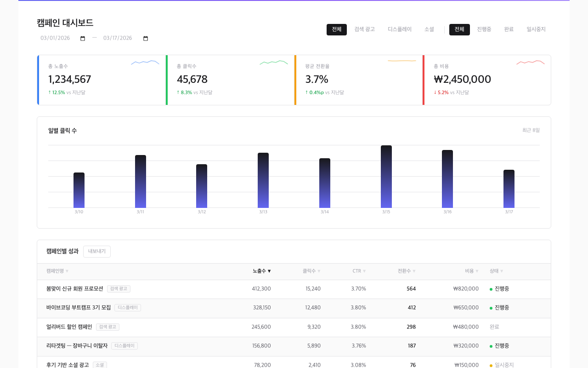This screenshot has height=368, width=588.
Task: Click the 총 노출수 sparkline chart
Action: (x=145, y=62)
